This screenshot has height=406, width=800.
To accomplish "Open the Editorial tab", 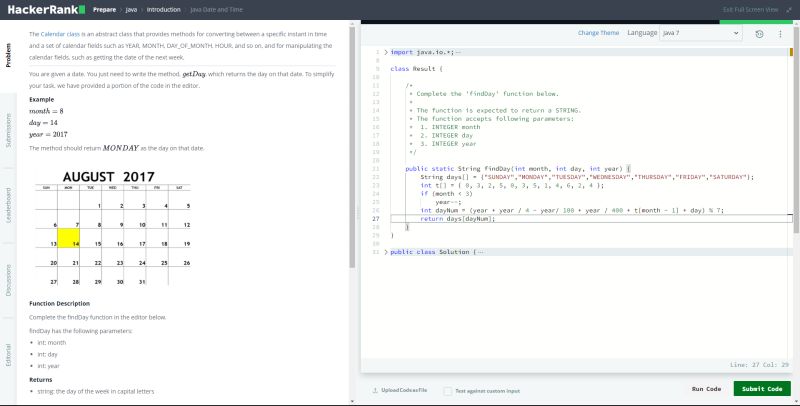I will coord(9,354).
